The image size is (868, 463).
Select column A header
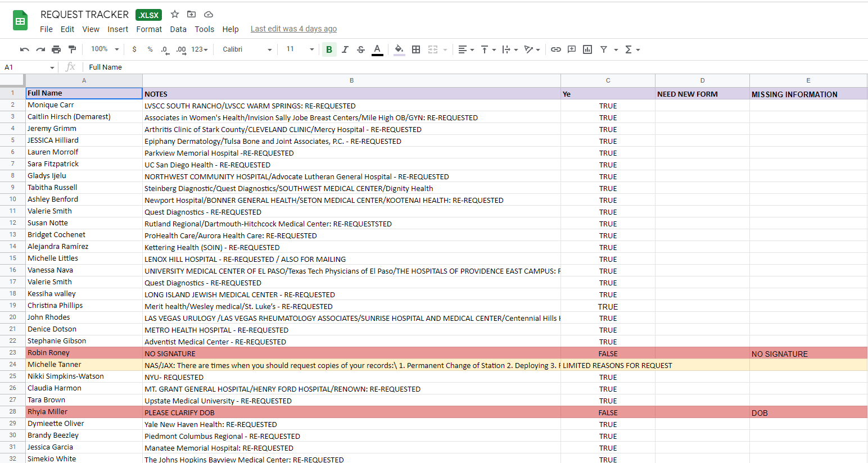point(84,81)
